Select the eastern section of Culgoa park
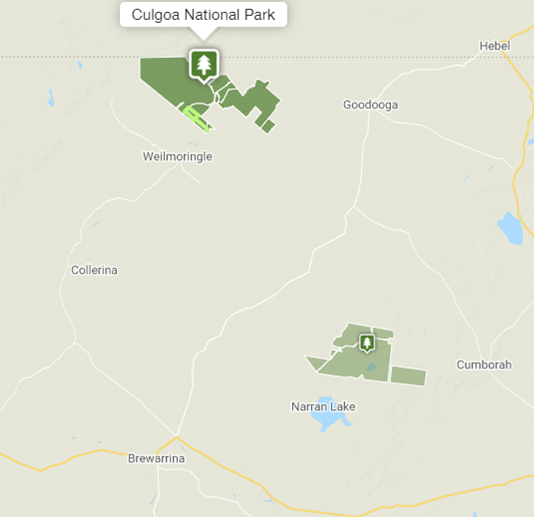 click(x=255, y=100)
